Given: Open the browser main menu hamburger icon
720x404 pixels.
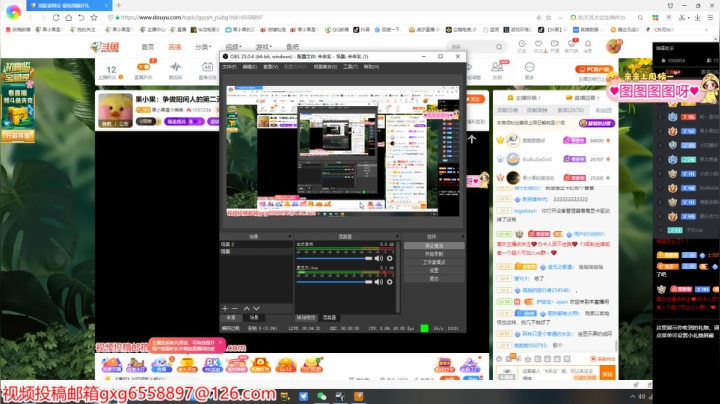Looking at the screenshot, I should click(710, 17).
